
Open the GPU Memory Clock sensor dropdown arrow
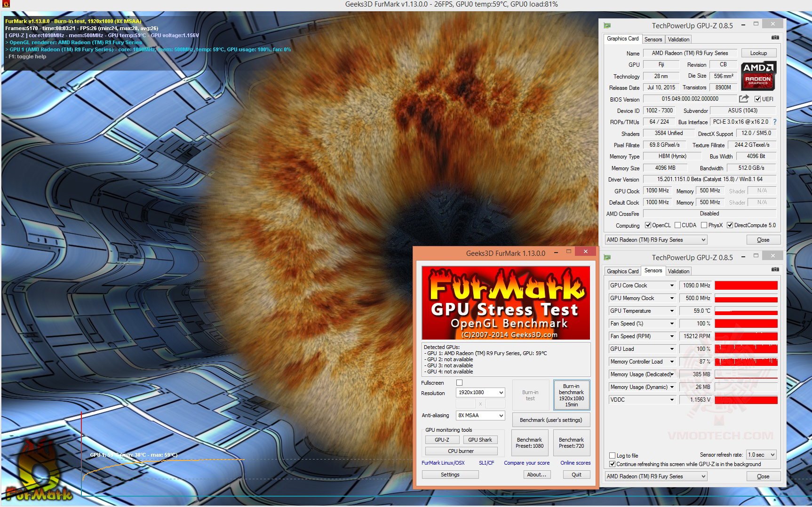[x=672, y=298]
